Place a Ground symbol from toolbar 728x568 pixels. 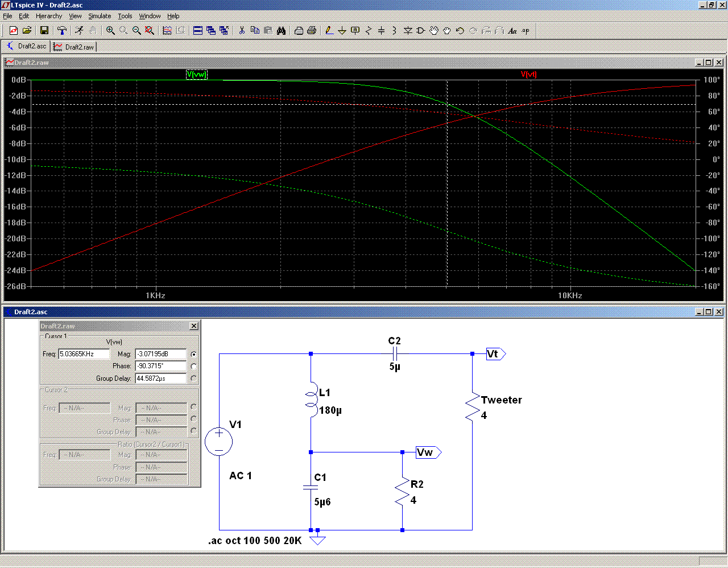click(x=342, y=31)
